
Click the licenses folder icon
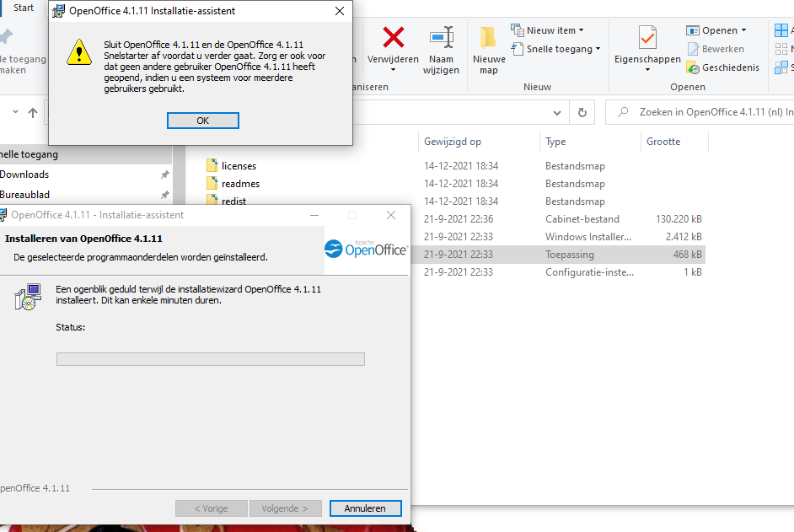212,166
